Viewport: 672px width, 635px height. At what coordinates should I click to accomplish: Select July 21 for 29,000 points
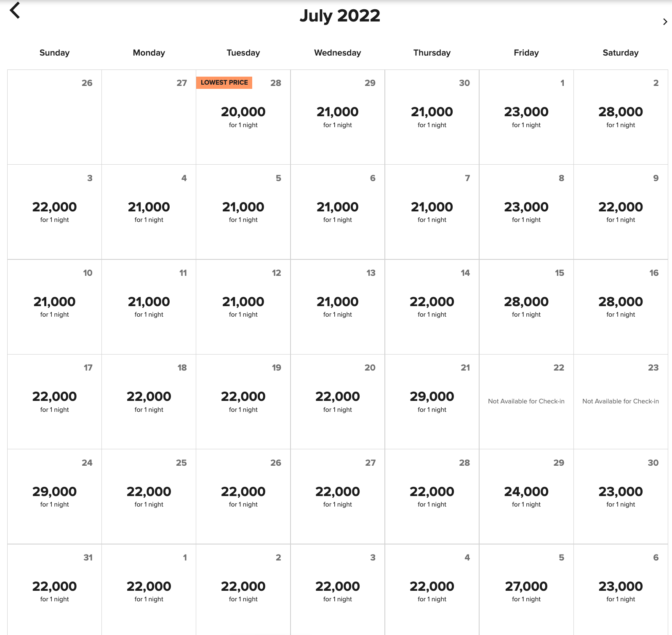[432, 401]
